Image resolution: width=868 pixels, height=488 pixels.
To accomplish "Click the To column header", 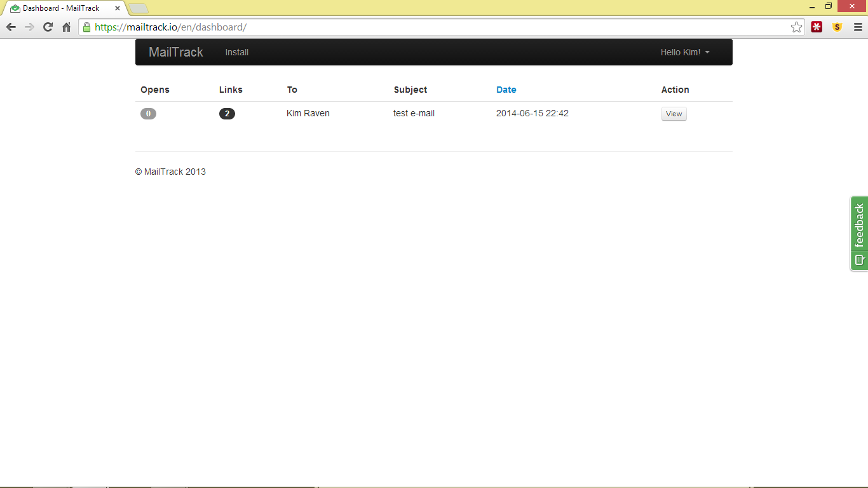I will pyautogui.click(x=292, y=90).
